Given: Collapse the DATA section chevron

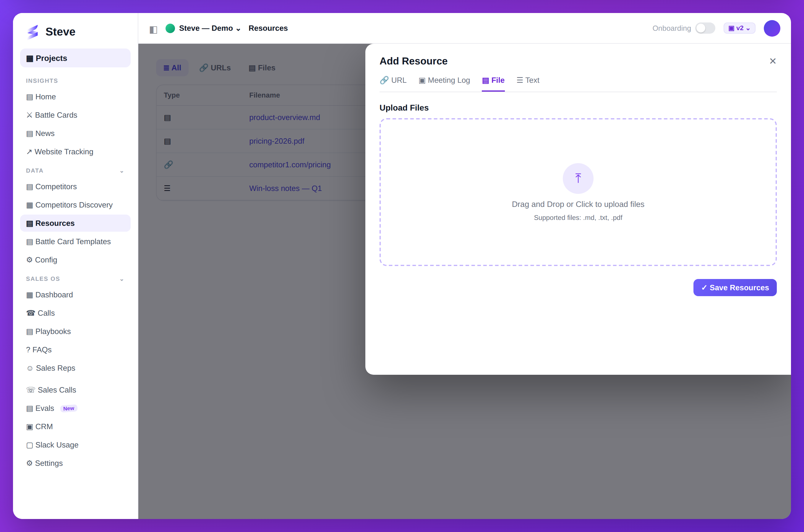Looking at the screenshot, I should [122, 172].
